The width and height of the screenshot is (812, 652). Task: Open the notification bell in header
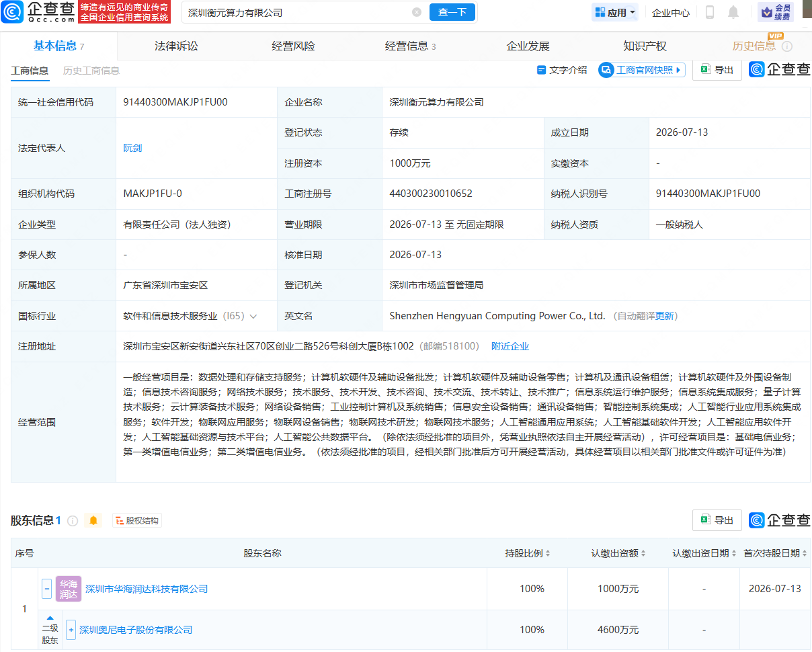[x=733, y=12]
